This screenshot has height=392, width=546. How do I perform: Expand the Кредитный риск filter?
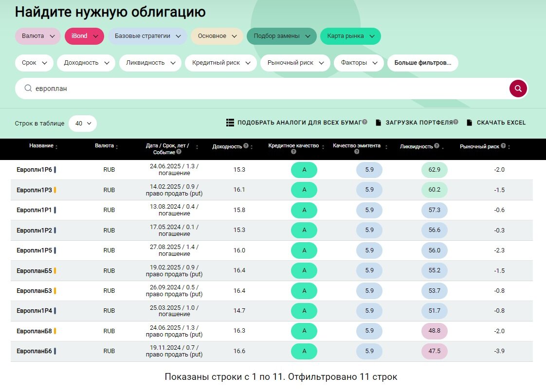(x=221, y=63)
